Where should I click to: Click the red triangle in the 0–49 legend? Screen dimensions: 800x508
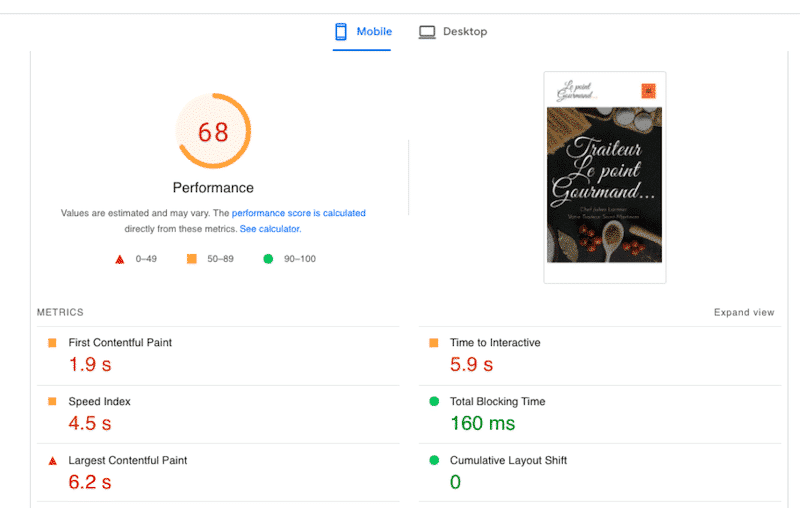pyautogui.click(x=120, y=259)
